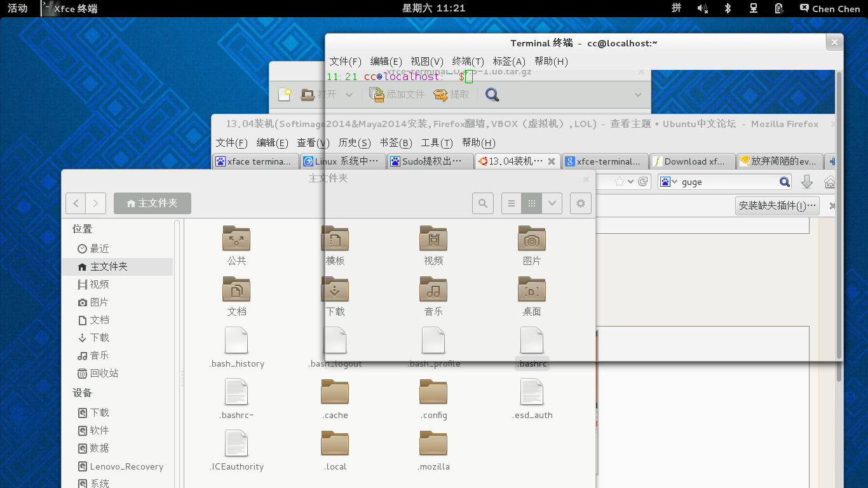
Task: Go back in file manager
Action: (x=76, y=203)
